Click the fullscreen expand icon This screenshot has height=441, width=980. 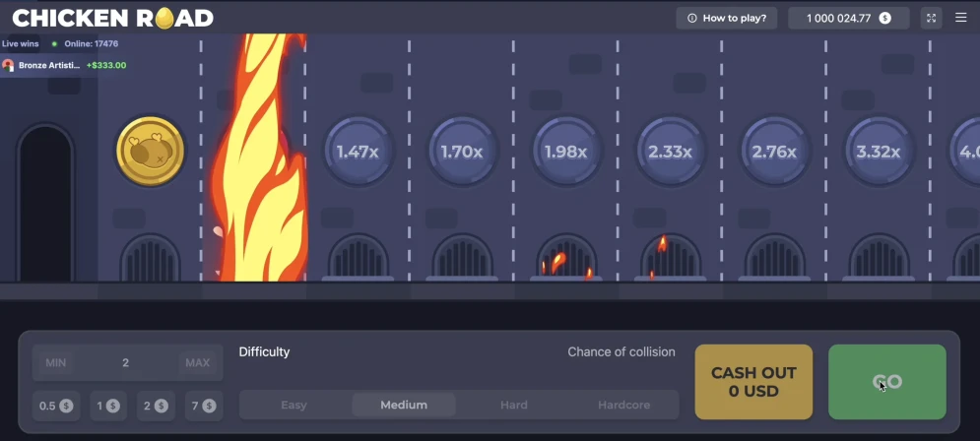coord(932,18)
